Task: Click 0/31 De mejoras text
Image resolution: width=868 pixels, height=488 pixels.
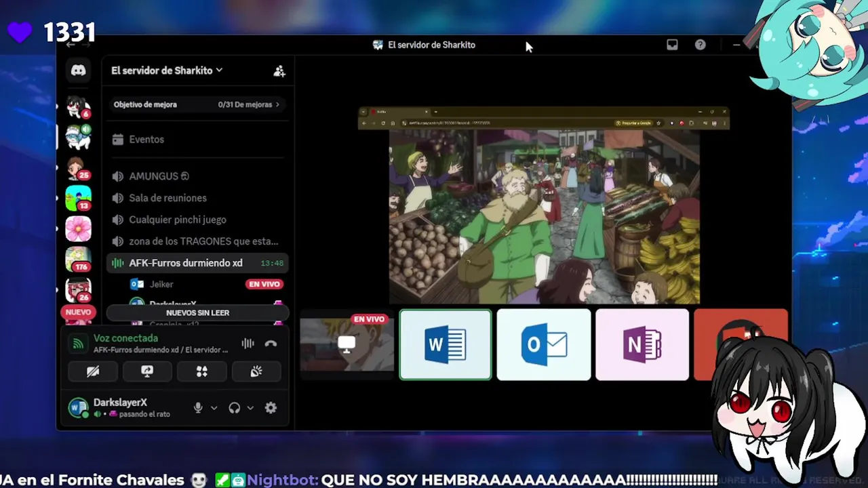Action: [245, 104]
